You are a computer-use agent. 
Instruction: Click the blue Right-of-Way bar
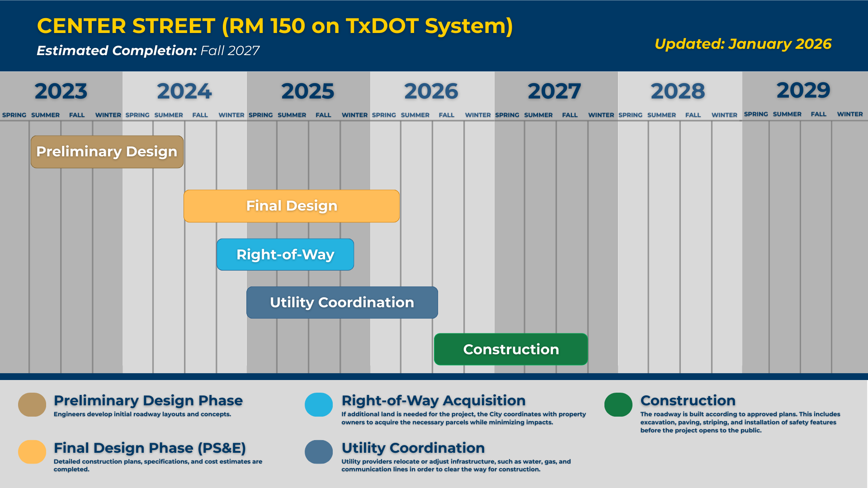click(285, 254)
